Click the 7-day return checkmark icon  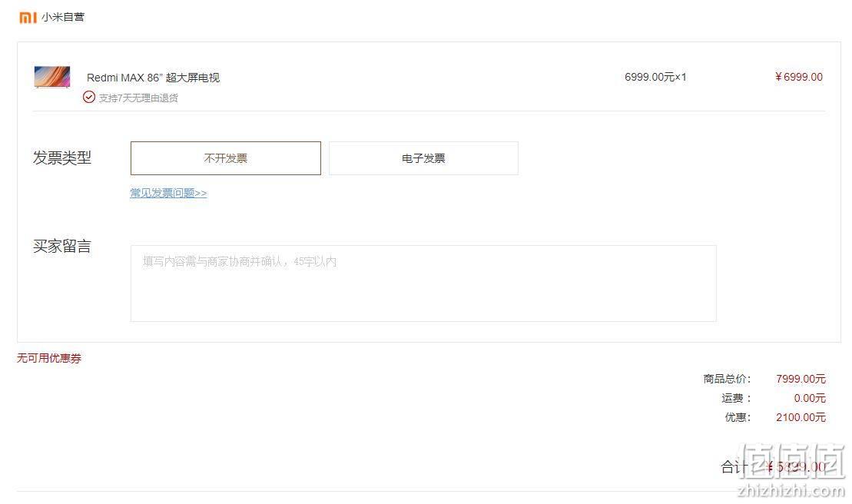pyautogui.click(x=89, y=98)
